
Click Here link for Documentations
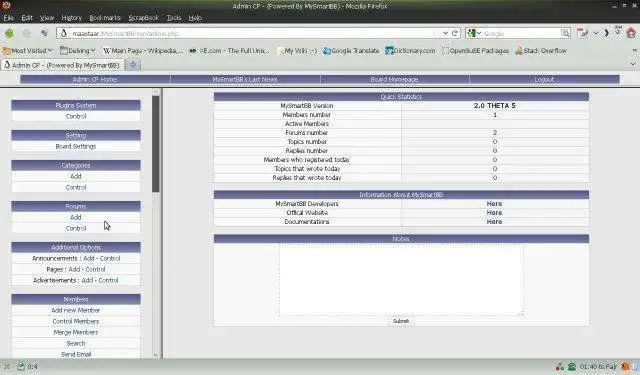(x=494, y=222)
